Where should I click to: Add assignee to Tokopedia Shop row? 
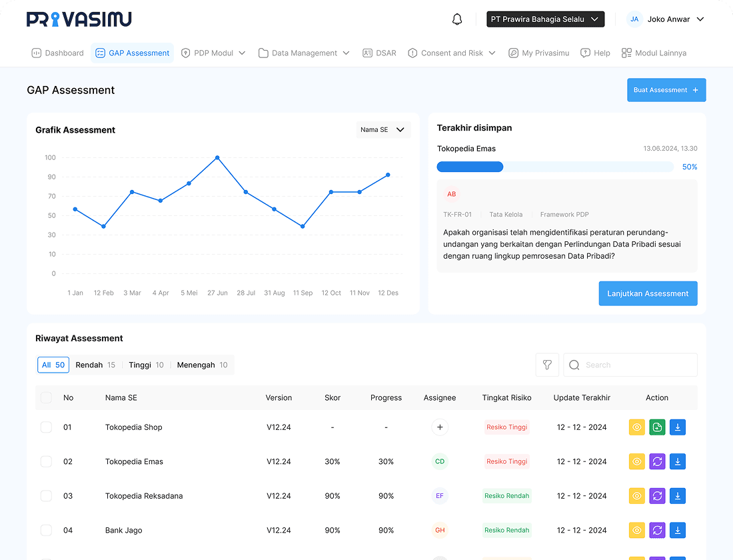pos(439,427)
